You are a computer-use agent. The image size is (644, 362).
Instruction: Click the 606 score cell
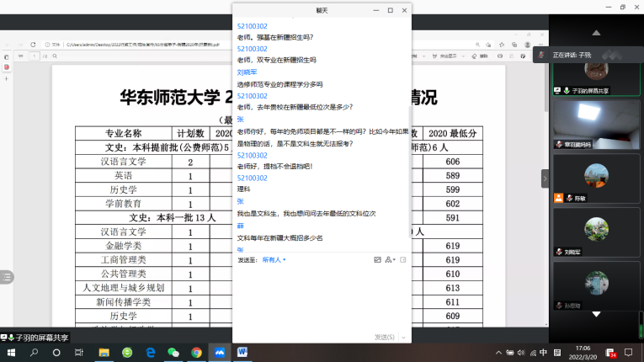453,162
